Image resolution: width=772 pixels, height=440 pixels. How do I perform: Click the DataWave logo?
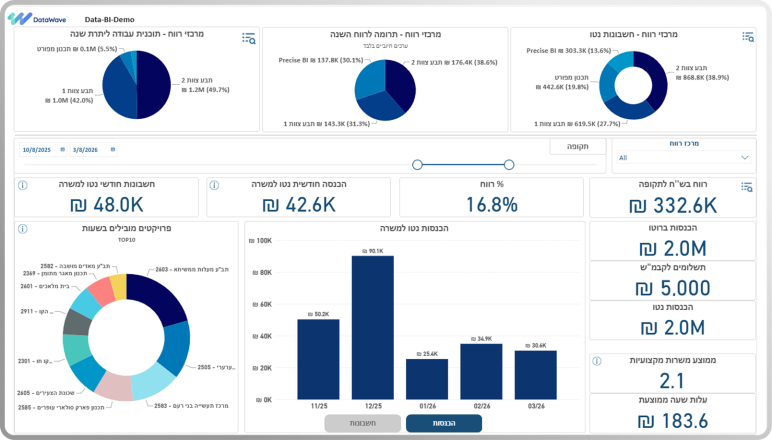tap(36, 19)
